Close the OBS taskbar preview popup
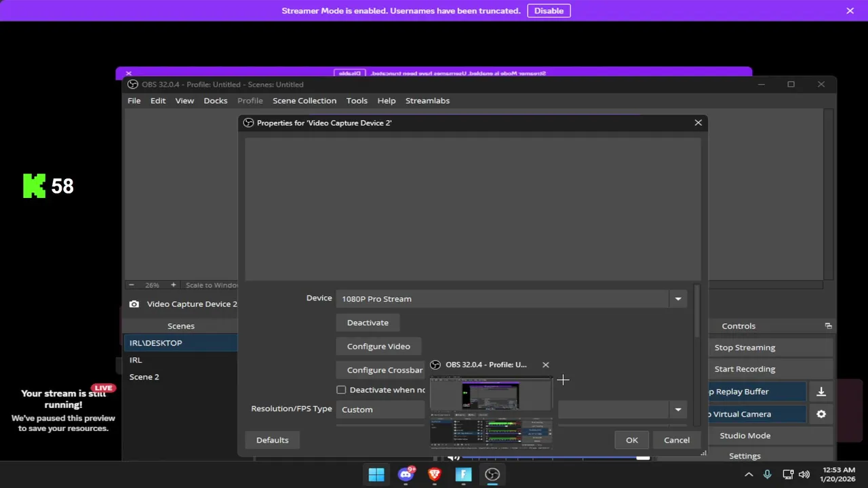This screenshot has height=488, width=868. tap(545, 365)
